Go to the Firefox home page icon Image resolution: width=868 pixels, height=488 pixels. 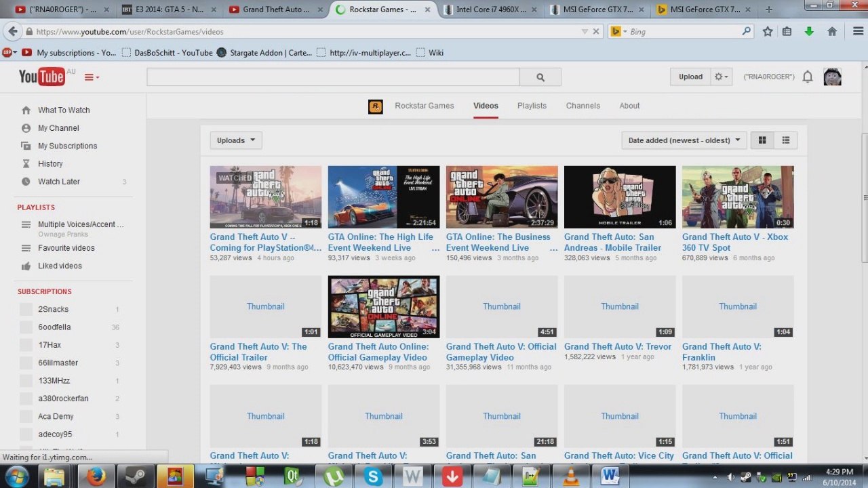[832, 31]
